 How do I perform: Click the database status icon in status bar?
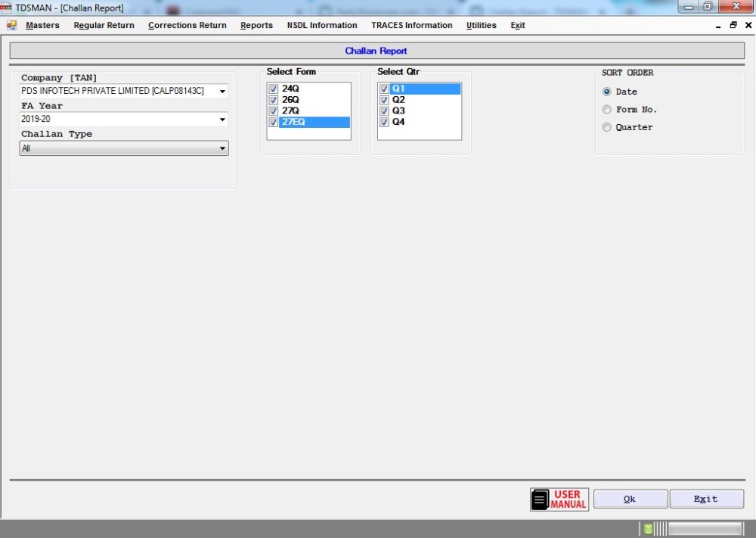(x=649, y=529)
